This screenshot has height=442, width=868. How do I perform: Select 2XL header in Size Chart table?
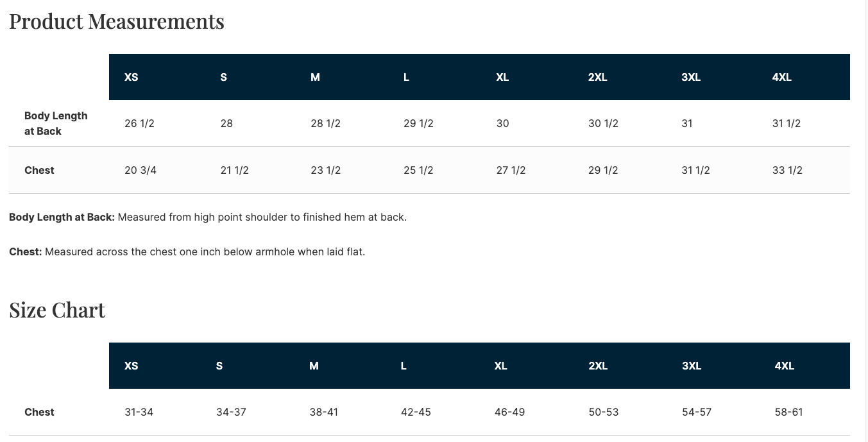(x=597, y=366)
